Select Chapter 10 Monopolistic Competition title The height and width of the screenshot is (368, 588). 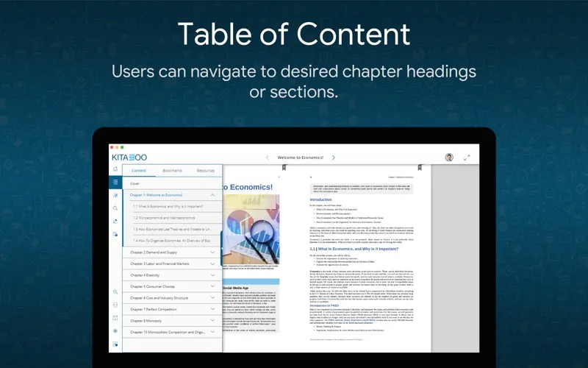point(168,332)
